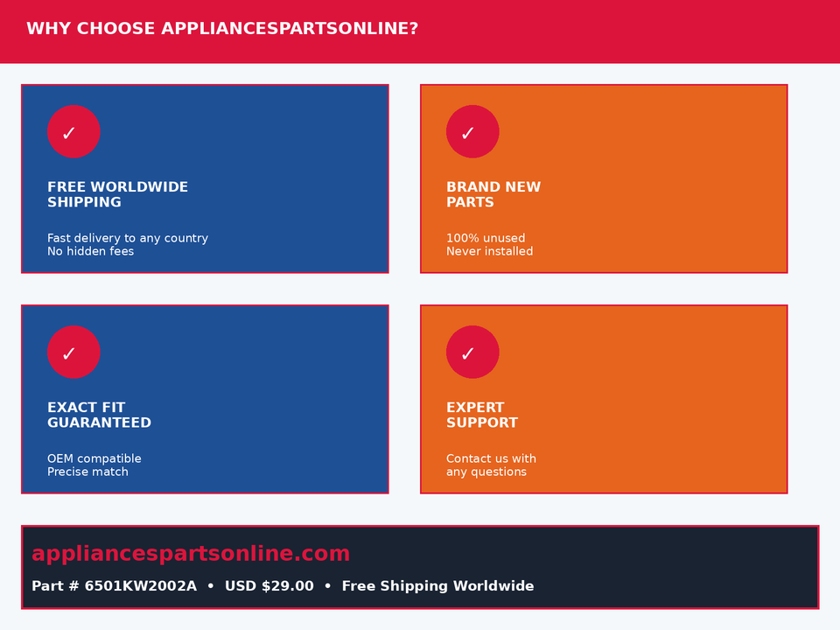Click the checkmark icon above Free Worldwide Shipping

(73, 132)
